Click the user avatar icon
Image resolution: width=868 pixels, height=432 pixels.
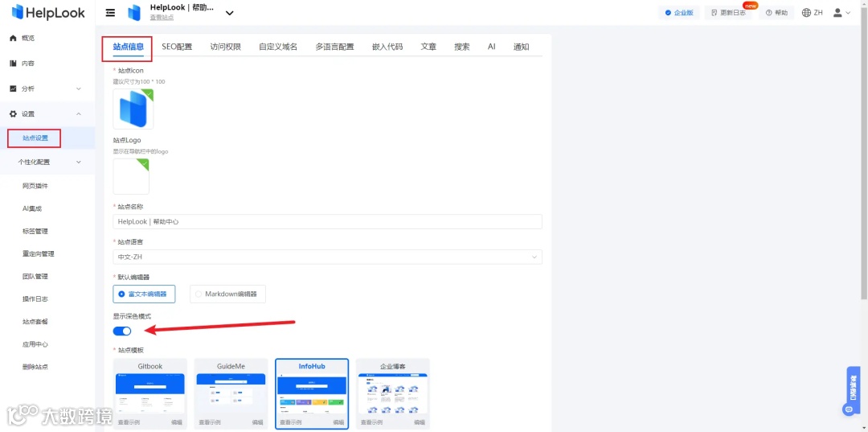pyautogui.click(x=837, y=13)
